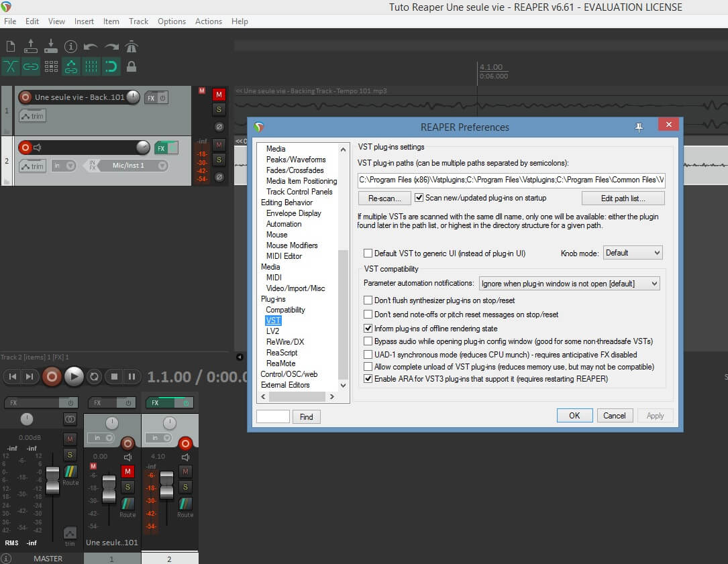Click OK in Preferences dialog

(x=574, y=416)
